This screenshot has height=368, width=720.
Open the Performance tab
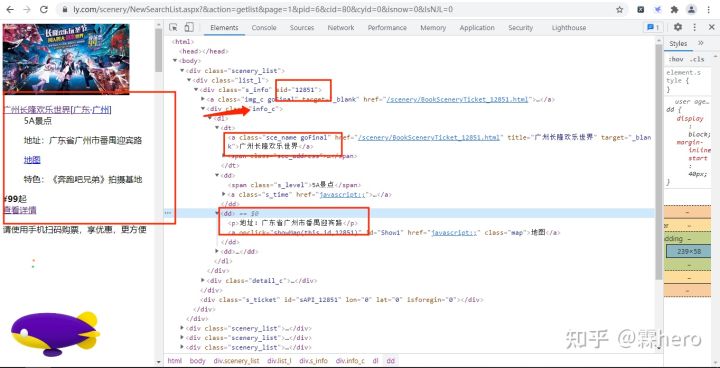tap(387, 28)
